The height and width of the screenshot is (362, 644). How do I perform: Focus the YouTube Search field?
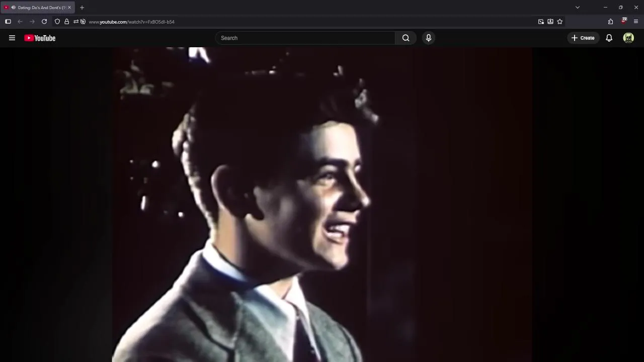point(305,38)
